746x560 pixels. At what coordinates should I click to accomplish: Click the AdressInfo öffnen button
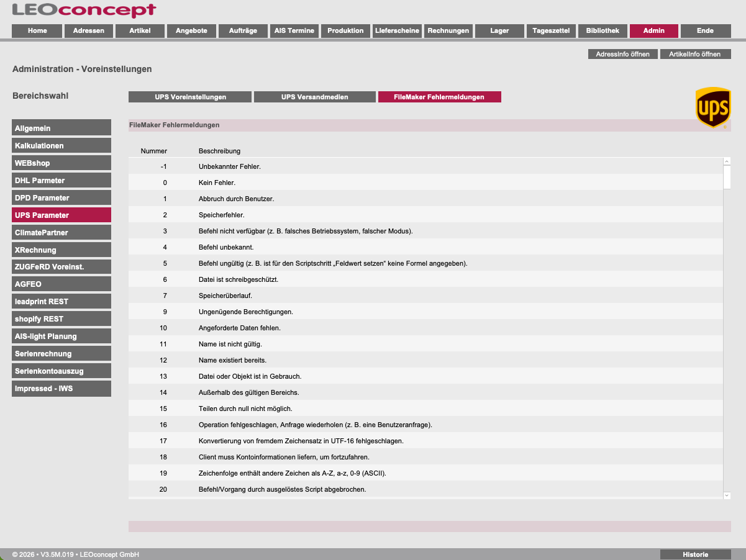pyautogui.click(x=622, y=54)
